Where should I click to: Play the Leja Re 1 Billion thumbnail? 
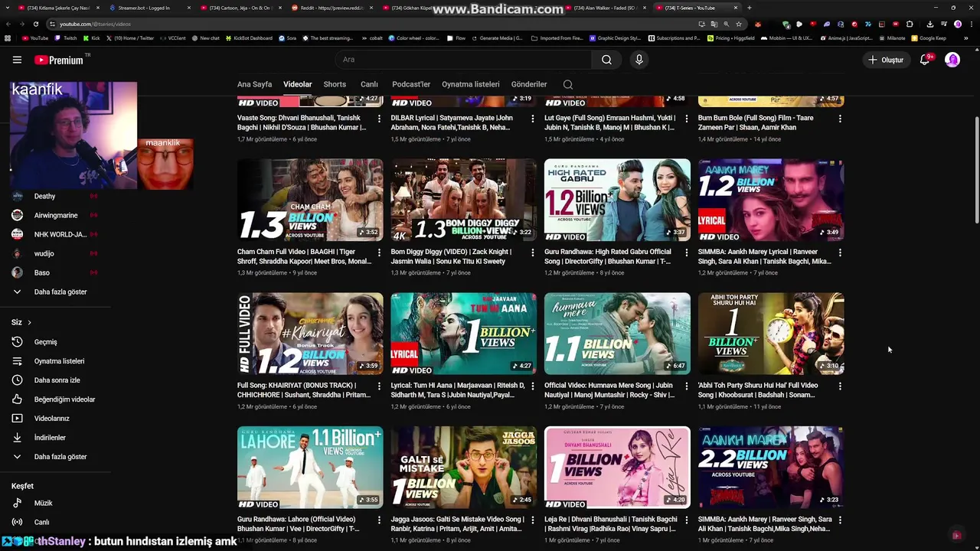click(x=617, y=468)
